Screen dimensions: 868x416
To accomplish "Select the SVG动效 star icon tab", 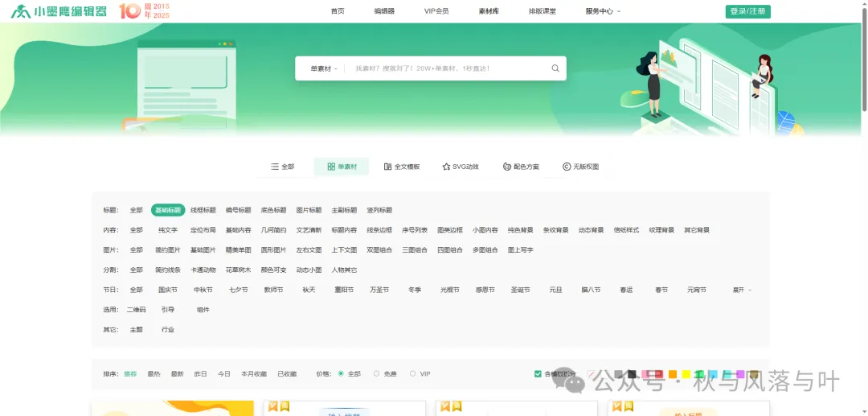I will click(x=460, y=167).
